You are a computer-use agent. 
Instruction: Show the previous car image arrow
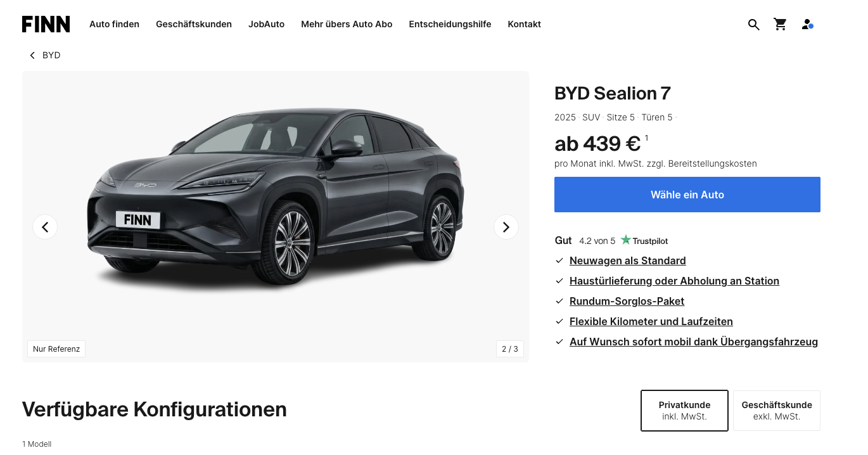pos(45,227)
